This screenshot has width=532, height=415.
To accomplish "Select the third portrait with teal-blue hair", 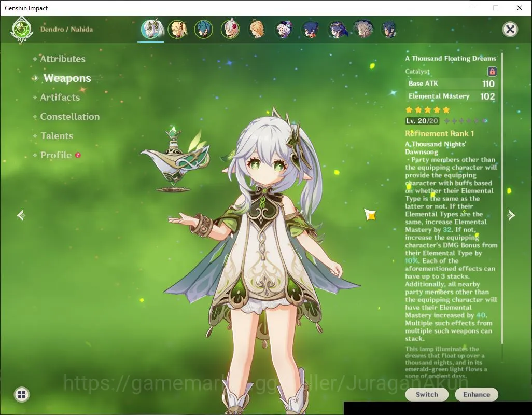I will pyautogui.click(x=204, y=29).
